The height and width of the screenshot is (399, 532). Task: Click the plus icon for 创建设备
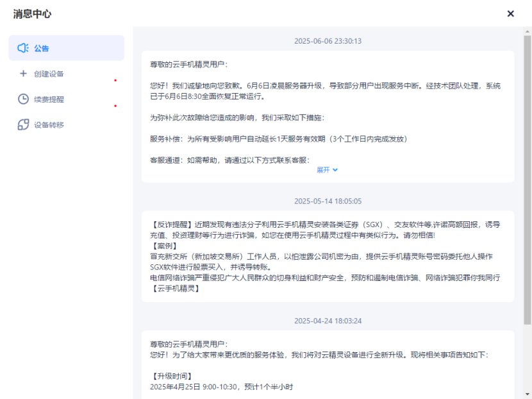coord(23,74)
